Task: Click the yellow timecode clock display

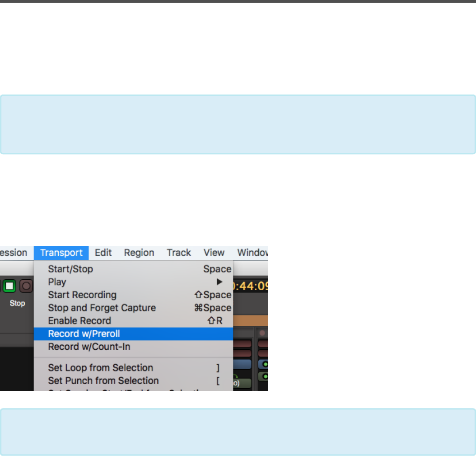Action: coord(251,286)
